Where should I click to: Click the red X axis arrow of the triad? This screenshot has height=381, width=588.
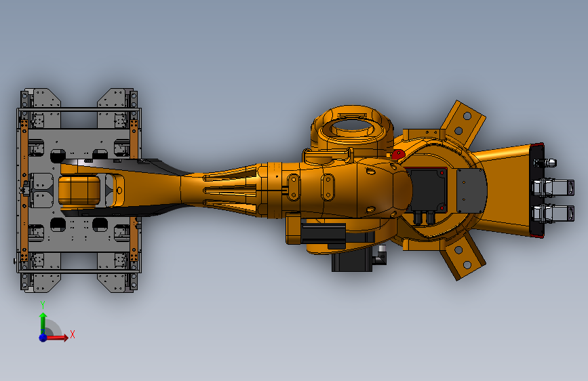57,338
